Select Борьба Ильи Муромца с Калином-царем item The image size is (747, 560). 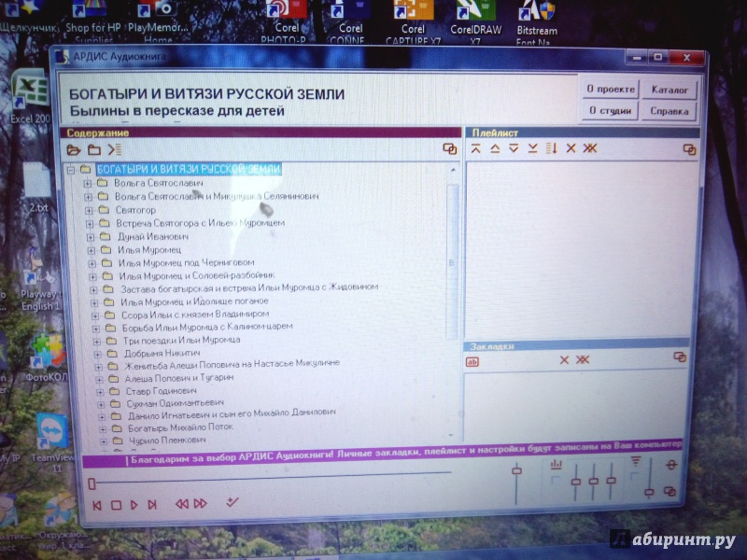tap(207, 328)
